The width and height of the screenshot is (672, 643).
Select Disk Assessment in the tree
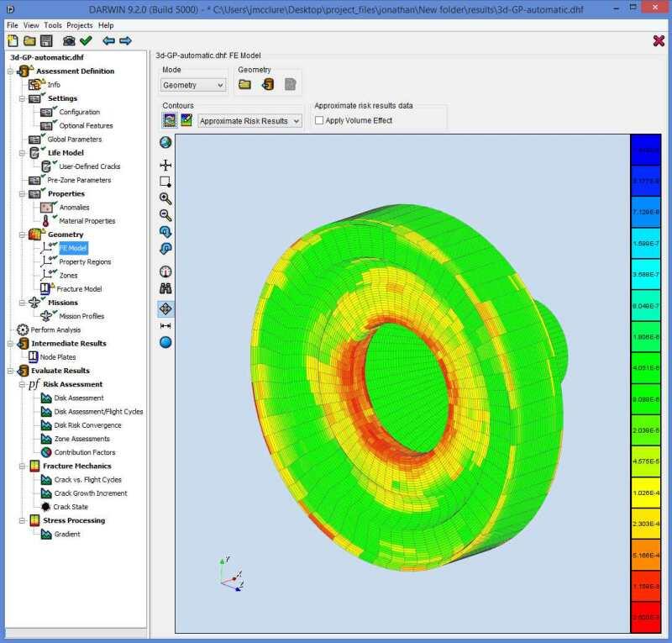[x=79, y=398]
